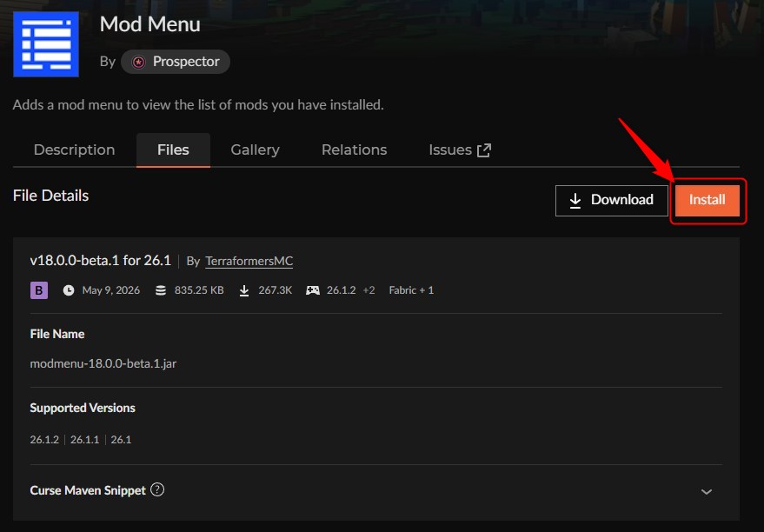764x532 pixels.
Task: Click the mod description sentence
Action: [198, 104]
